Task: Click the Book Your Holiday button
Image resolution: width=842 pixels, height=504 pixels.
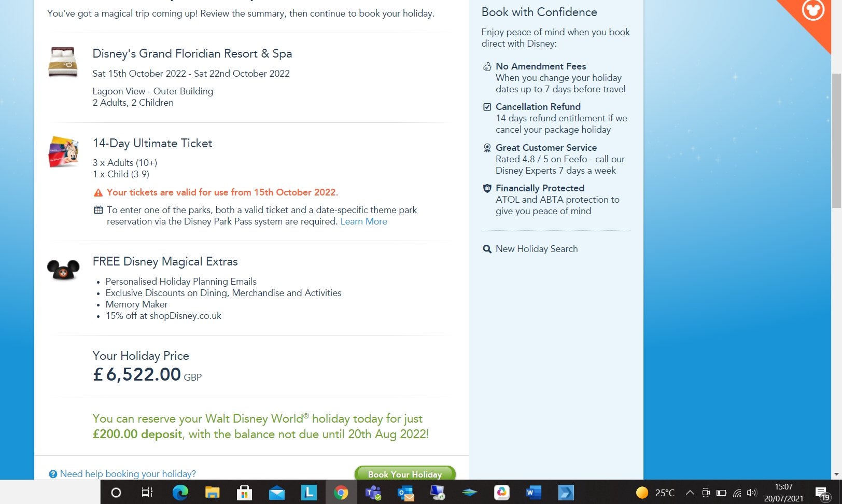Action: tap(405, 473)
